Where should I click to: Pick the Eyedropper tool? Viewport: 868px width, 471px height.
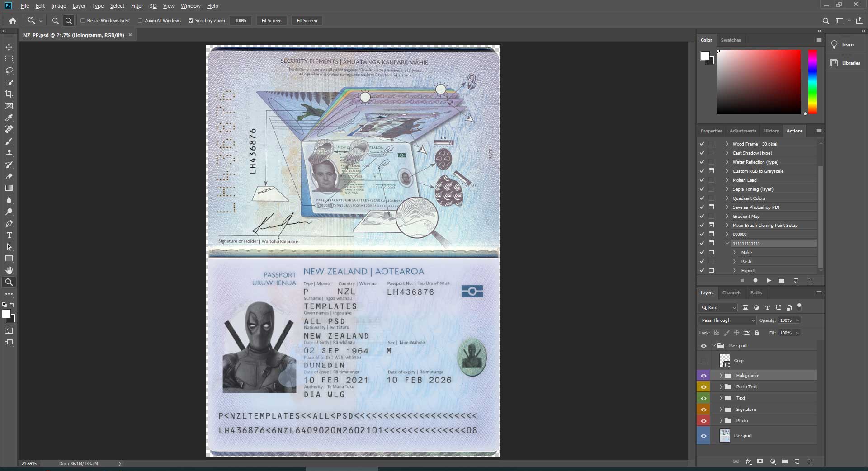click(9, 118)
